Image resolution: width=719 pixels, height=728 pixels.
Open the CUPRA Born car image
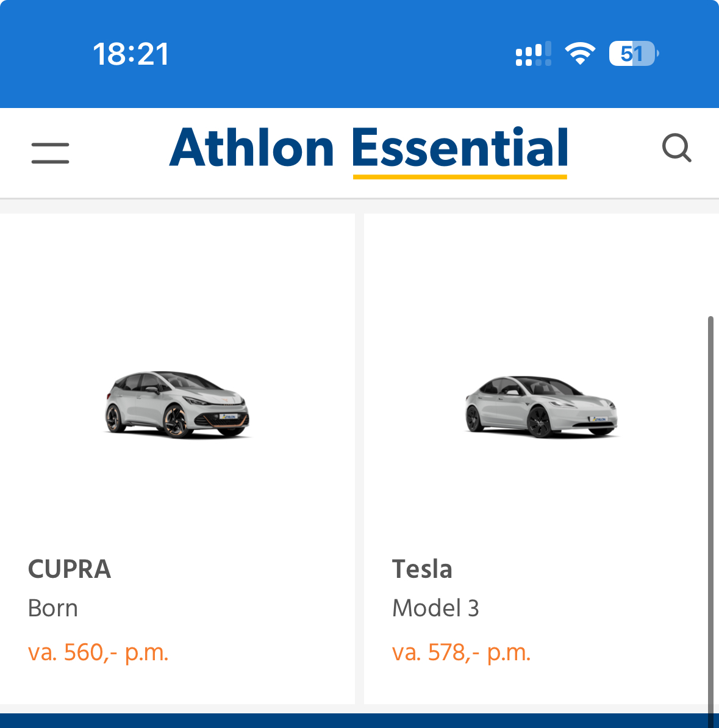pyautogui.click(x=177, y=405)
